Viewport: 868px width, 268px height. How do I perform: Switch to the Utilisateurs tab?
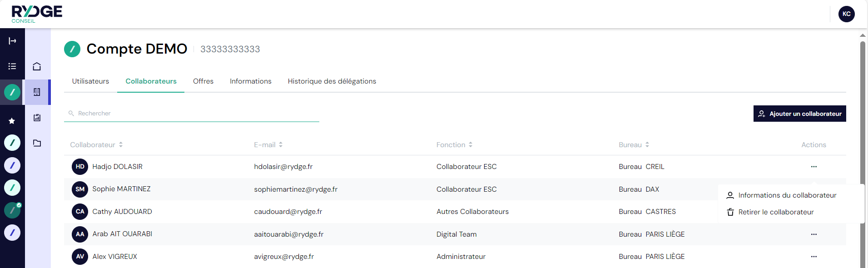(90, 81)
